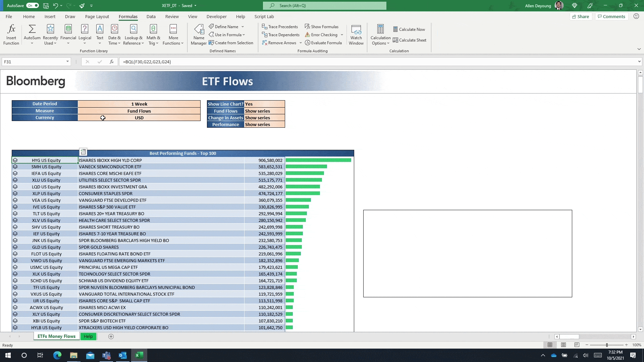Expand the Measure dropdown selector
The image size is (644, 362).
pyautogui.click(x=139, y=111)
